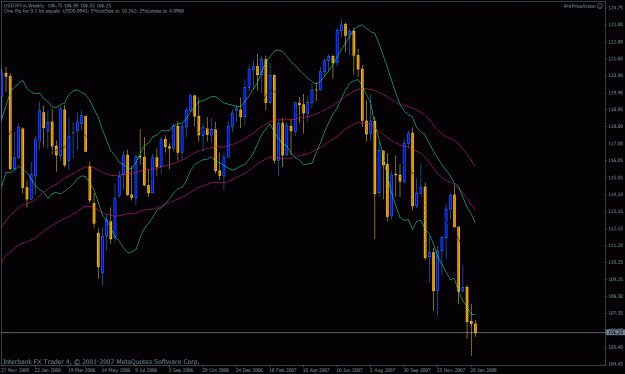Click the 105.40 price axis label
This screenshot has height=374, width=625.
[x=615, y=347]
